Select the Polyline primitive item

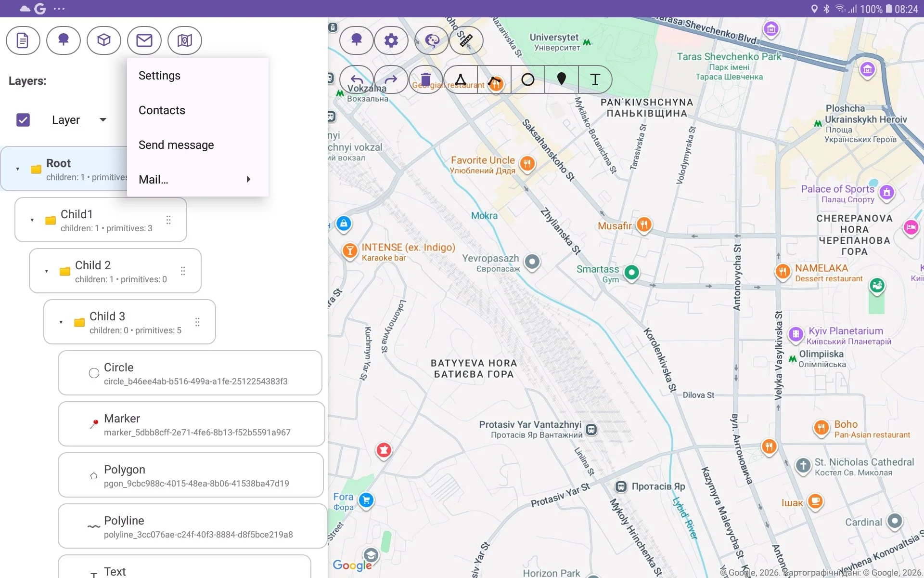point(192,526)
